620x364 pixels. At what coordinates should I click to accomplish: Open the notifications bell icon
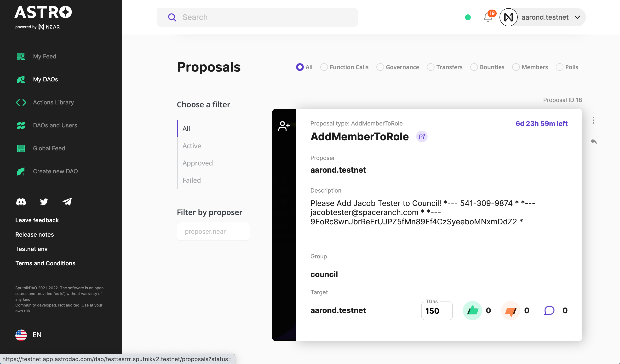[488, 17]
